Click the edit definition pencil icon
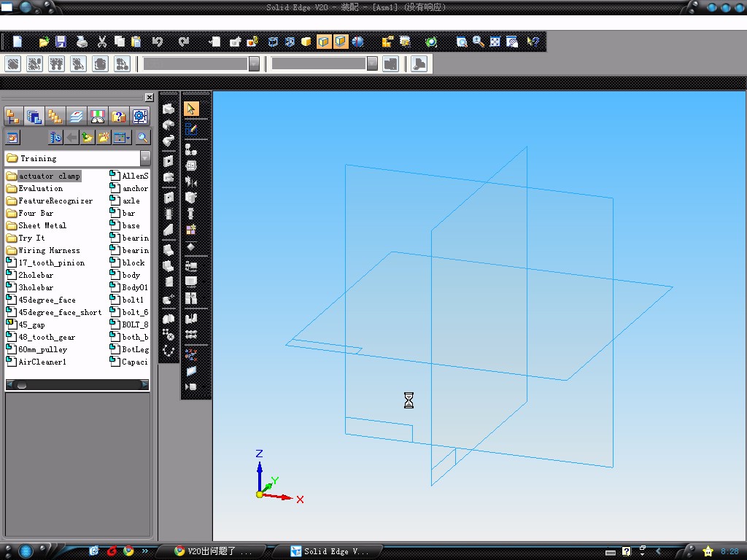This screenshot has width=747, height=560. click(191, 129)
